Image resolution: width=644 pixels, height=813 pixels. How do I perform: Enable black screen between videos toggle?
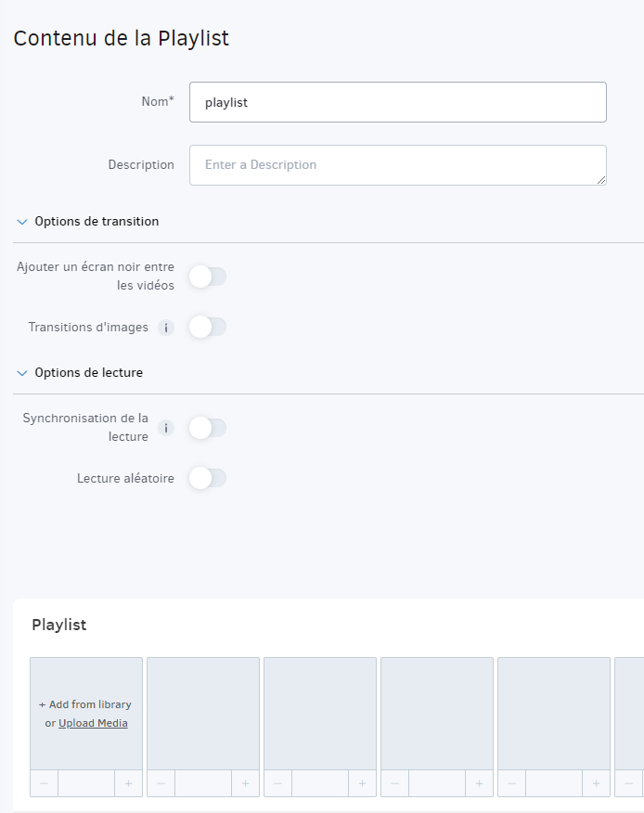click(208, 277)
